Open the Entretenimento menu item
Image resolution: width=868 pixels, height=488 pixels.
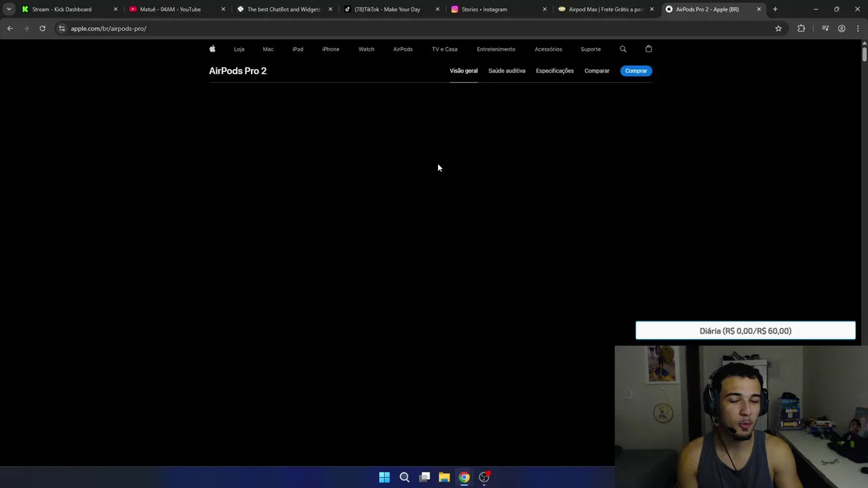496,49
